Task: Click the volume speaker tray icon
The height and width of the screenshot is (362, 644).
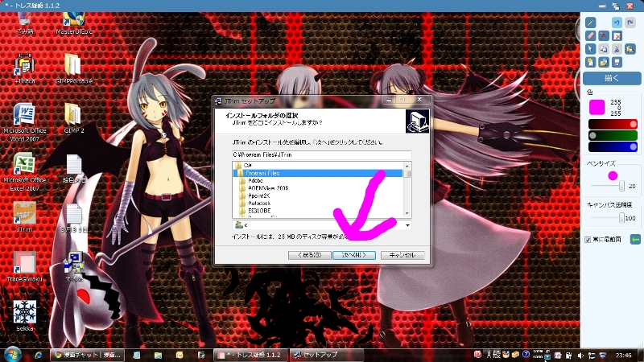Action: pos(580,355)
